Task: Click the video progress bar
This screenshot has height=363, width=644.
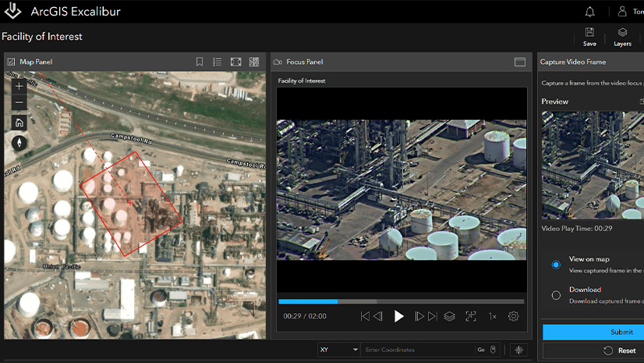Action: 401,301
